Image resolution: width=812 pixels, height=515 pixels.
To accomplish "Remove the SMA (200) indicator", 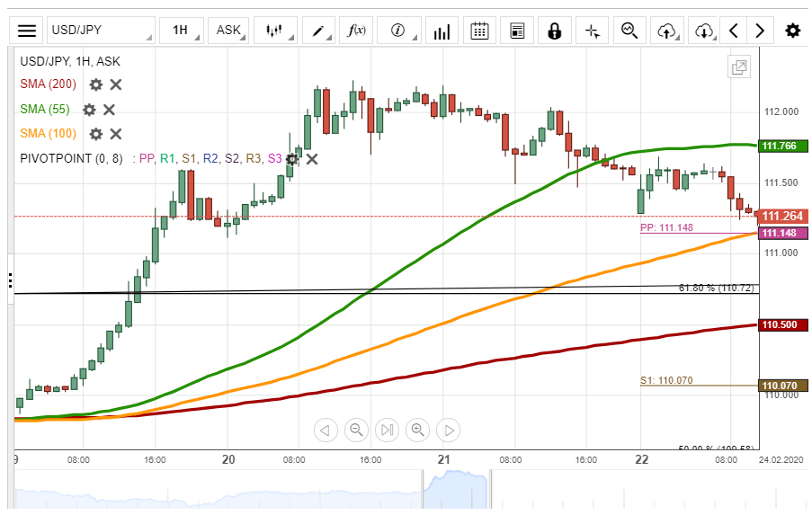I will click(x=116, y=84).
